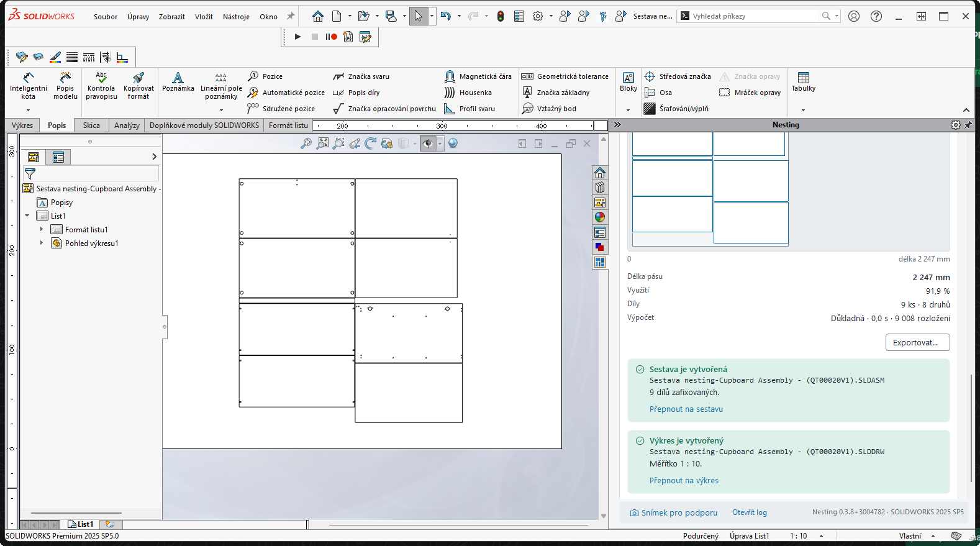Click the filter funnel in feature tree
This screenshot has width=980, height=546.
pyautogui.click(x=30, y=174)
